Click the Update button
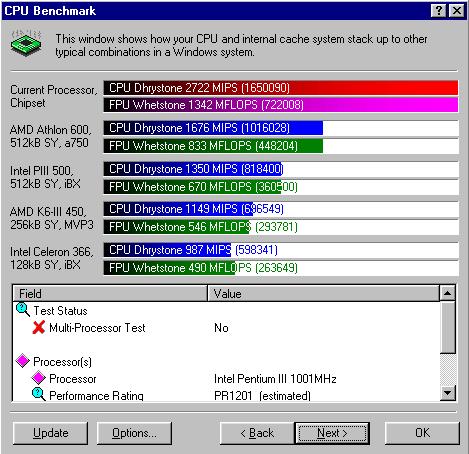 (51, 433)
